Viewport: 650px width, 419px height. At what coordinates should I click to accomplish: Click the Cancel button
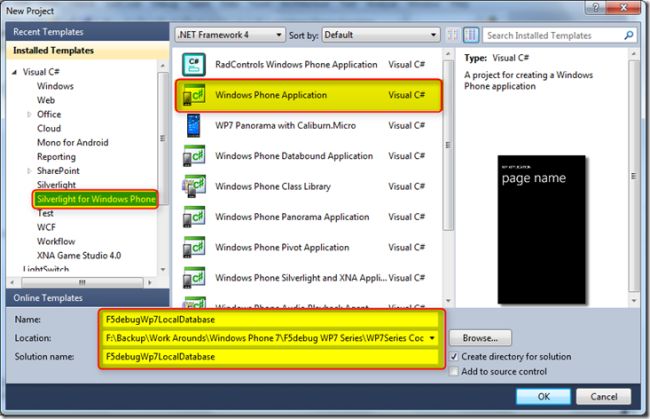(x=604, y=397)
